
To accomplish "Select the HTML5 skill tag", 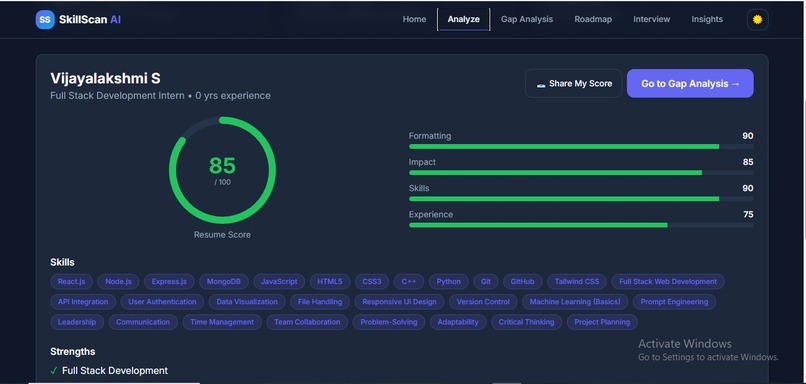I will [x=329, y=282].
